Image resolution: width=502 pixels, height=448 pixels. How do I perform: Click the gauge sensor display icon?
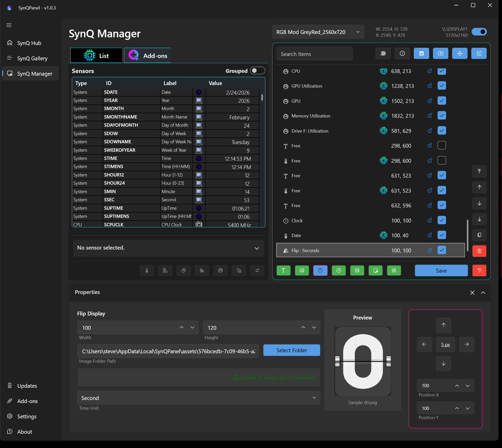220,270
